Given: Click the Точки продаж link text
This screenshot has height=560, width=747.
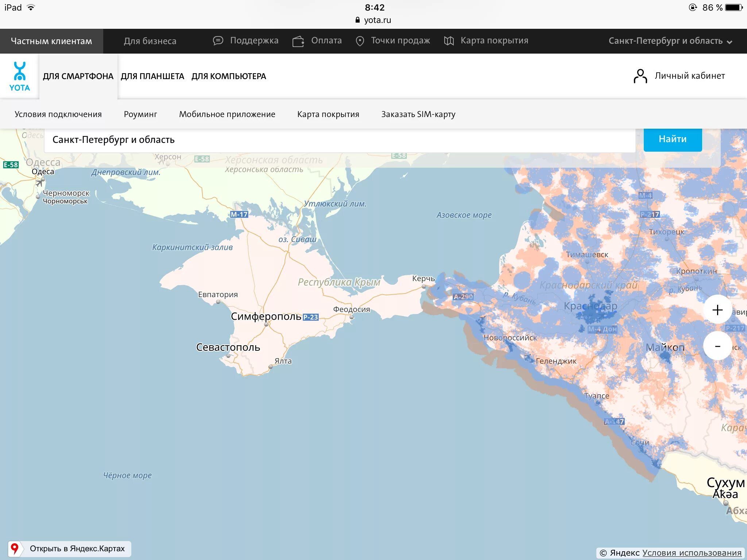Looking at the screenshot, I should coord(400,40).
